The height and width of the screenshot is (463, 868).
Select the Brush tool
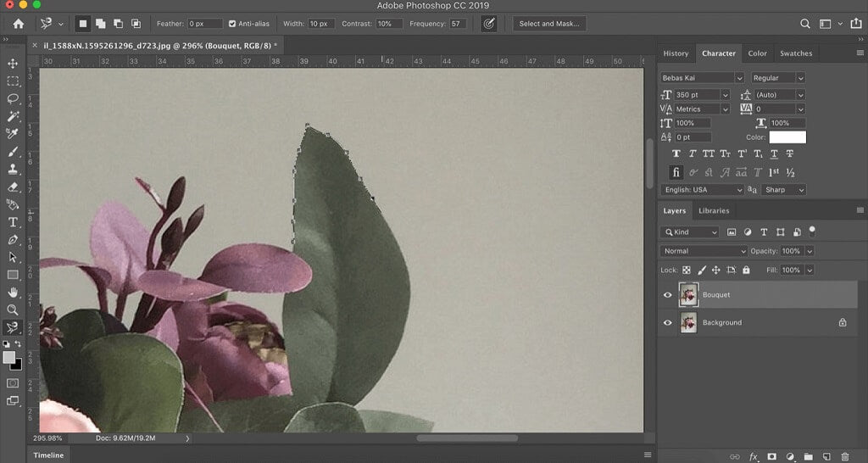(13, 152)
